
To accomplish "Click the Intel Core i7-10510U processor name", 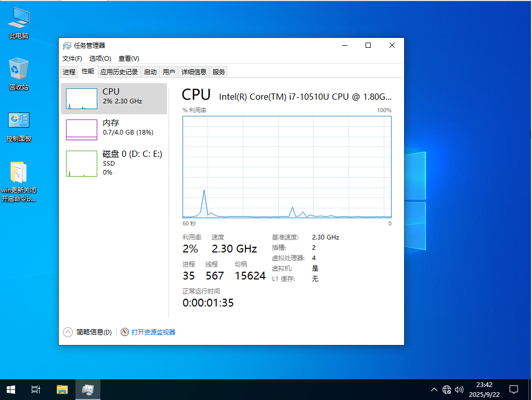I will click(305, 97).
